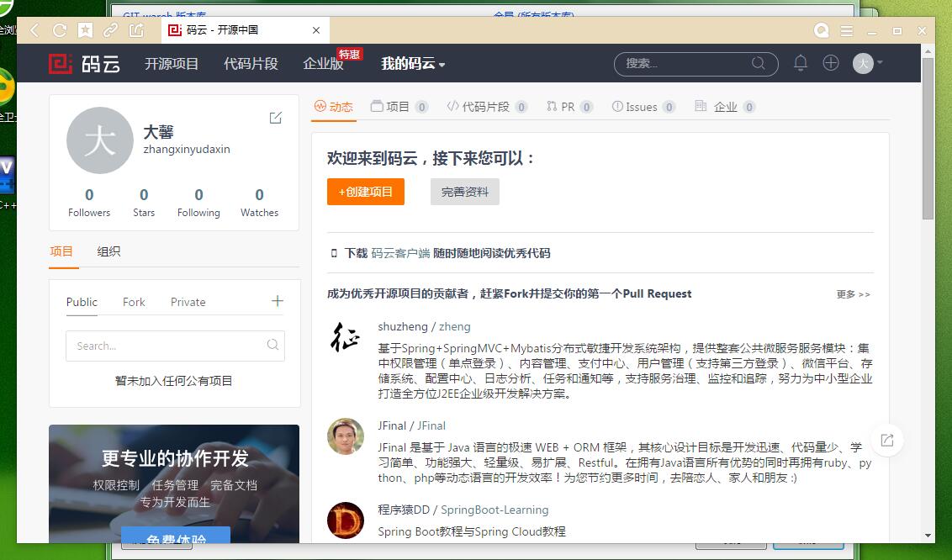Image resolution: width=952 pixels, height=560 pixels.
Task: Click the 更专业的协作开发 promo banner
Action: 174,483
